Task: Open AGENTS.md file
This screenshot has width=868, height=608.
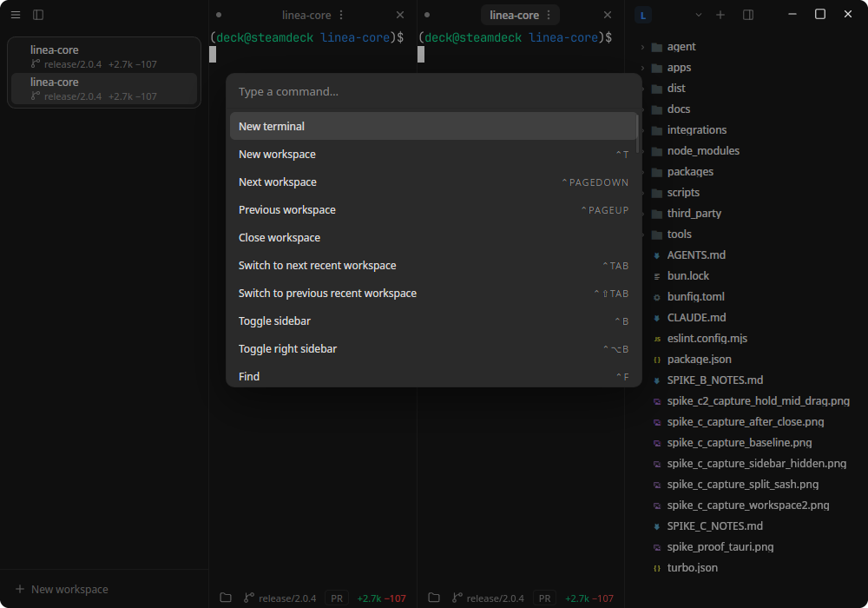Action: [696, 254]
